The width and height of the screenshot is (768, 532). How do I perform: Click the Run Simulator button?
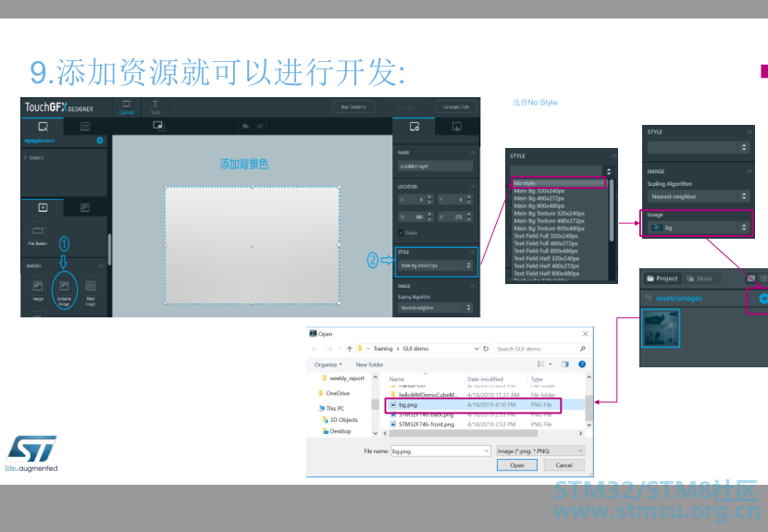click(x=353, y=106)
